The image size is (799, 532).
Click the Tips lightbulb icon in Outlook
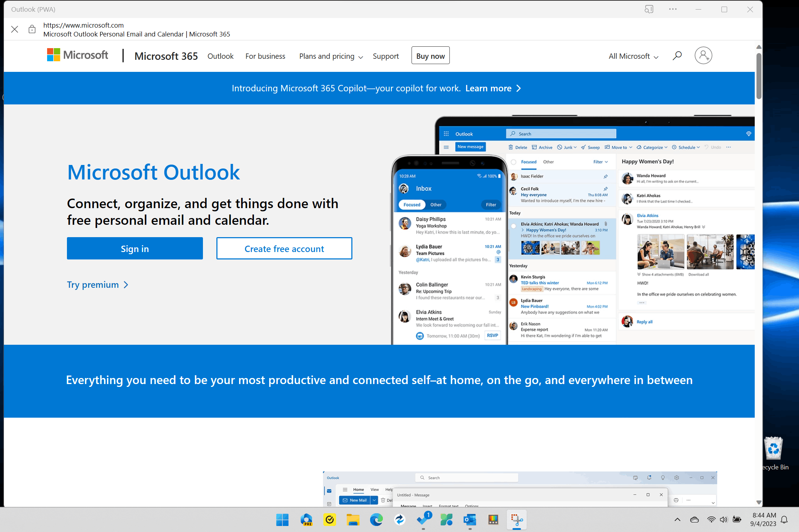(x=663, y=477)
